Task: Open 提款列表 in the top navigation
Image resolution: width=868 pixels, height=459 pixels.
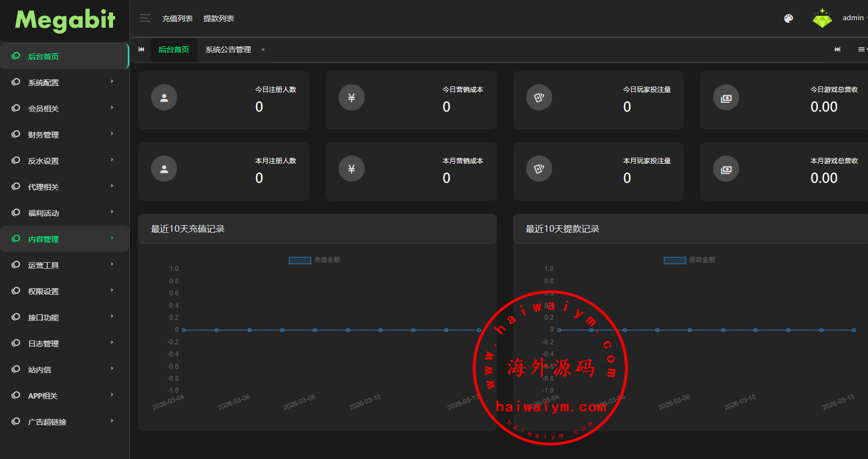Action: 218,18
